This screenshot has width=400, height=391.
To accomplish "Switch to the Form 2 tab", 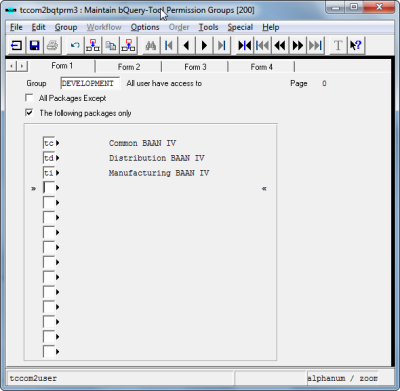I will [129, 67].
